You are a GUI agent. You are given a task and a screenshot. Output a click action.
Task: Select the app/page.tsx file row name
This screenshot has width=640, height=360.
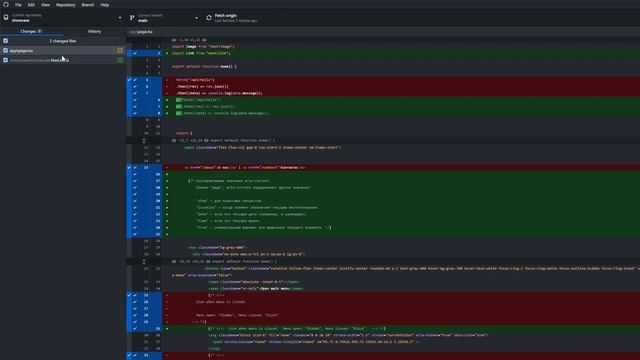coord(22,51)
